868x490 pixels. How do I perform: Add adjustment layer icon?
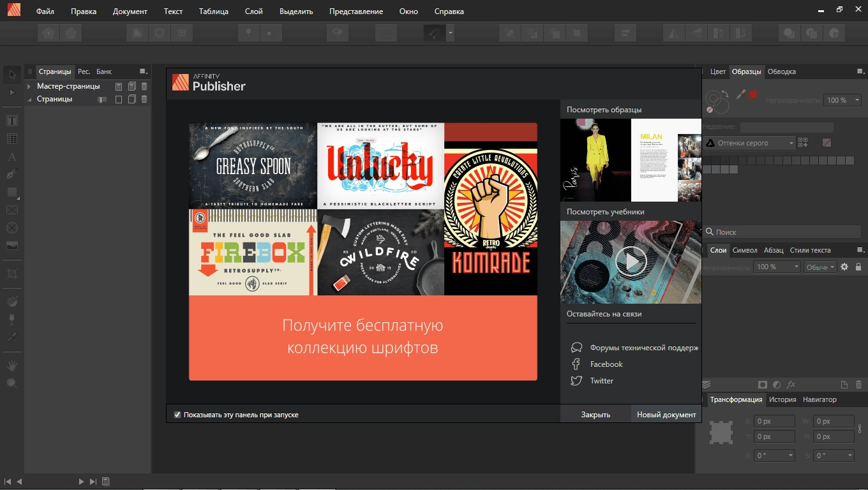777,384
